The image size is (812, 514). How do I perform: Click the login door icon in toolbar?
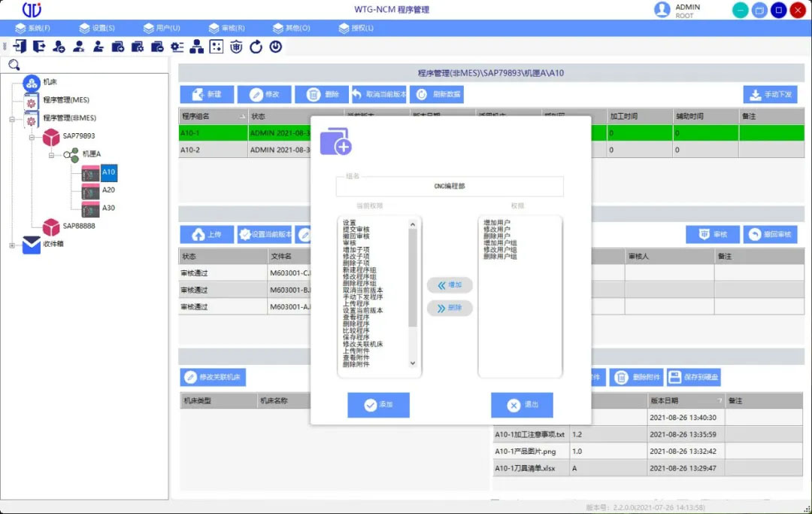coord(20,47)
